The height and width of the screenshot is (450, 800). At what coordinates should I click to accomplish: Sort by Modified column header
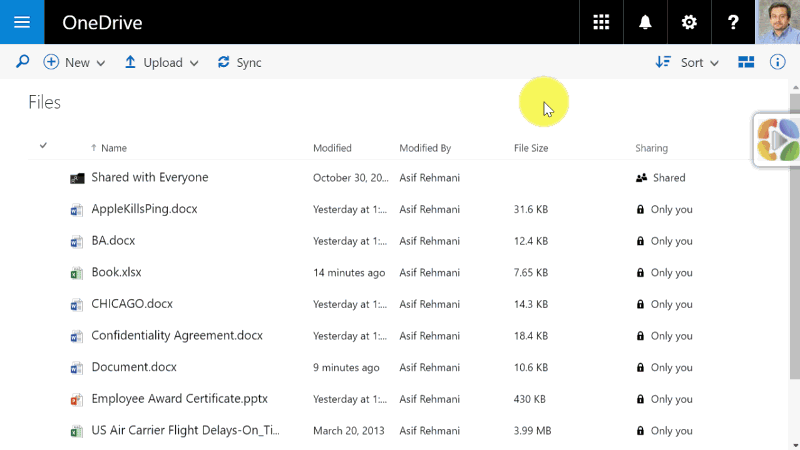(332, 148)
